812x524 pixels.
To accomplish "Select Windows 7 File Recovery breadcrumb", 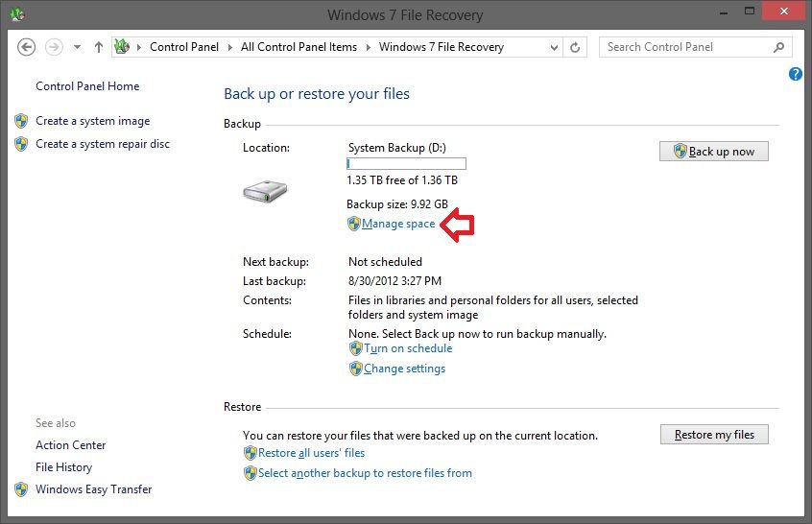I will pyautogui.click(x=442, y=47).
